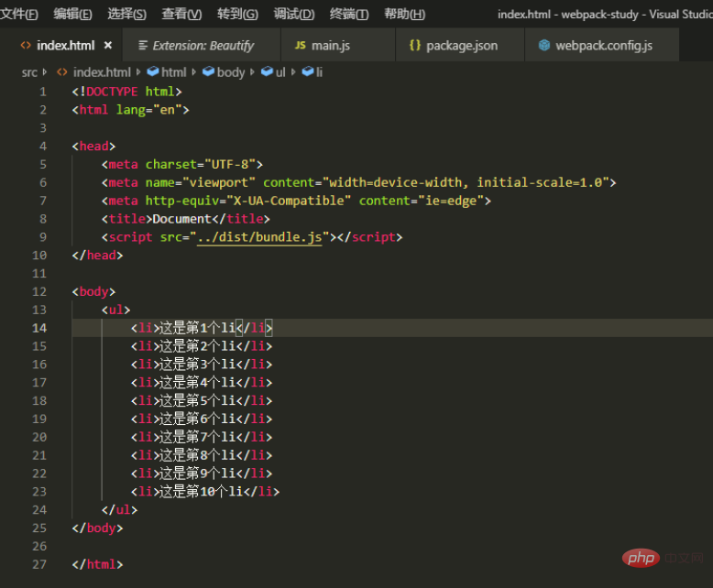Open the 终端 (Terminal) menu
713x588 pixels.
click(348, 14)
